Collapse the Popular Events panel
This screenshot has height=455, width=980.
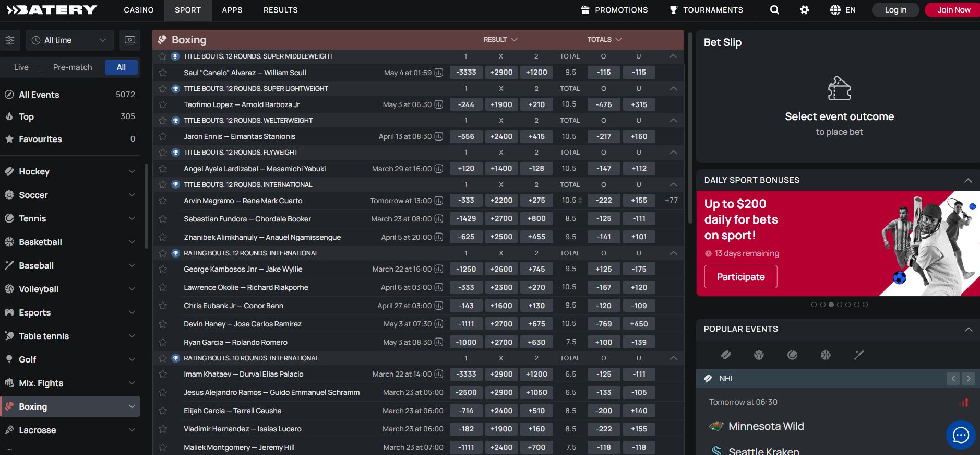tap(968, 329)
